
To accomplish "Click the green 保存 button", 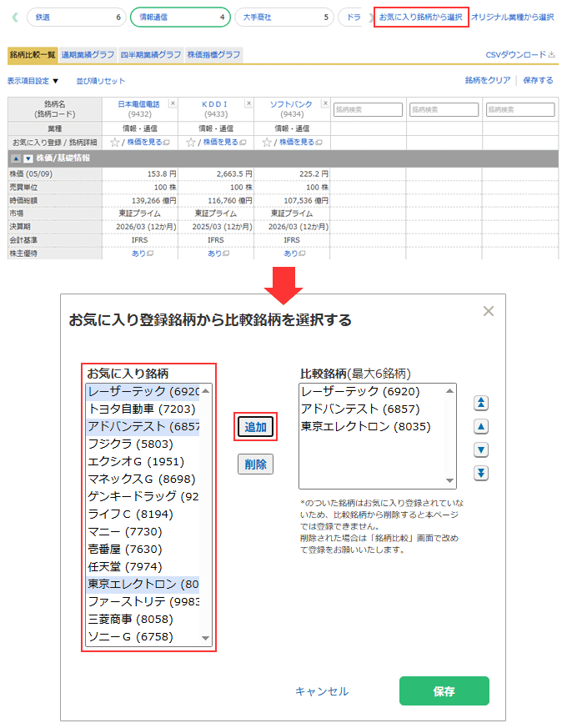I will click(x=444, y=690).
